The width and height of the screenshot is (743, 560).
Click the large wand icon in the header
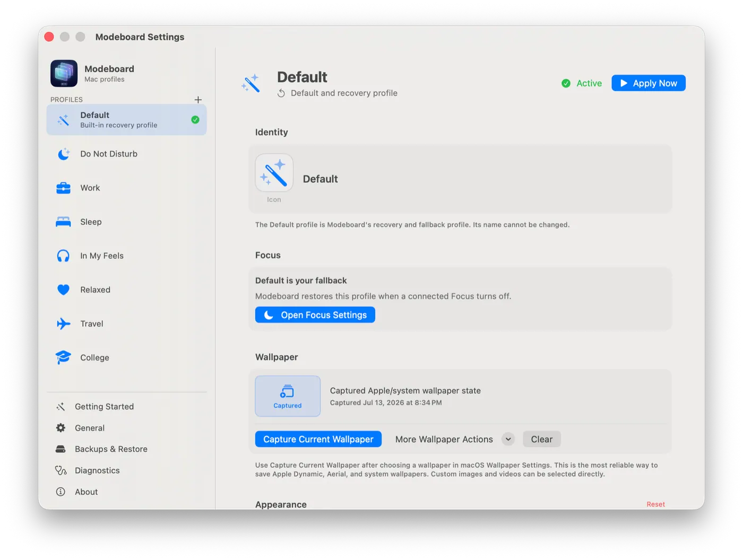tap(250, 83)
